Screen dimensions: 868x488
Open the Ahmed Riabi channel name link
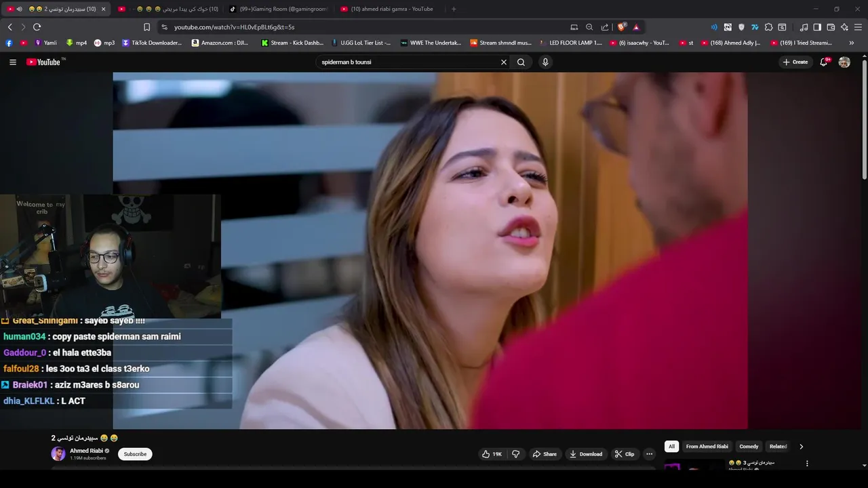tap(86, 451)
